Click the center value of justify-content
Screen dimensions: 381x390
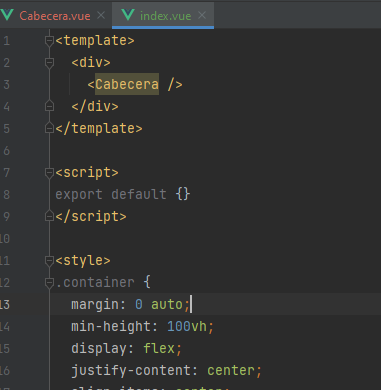click(x=231, y=370)
